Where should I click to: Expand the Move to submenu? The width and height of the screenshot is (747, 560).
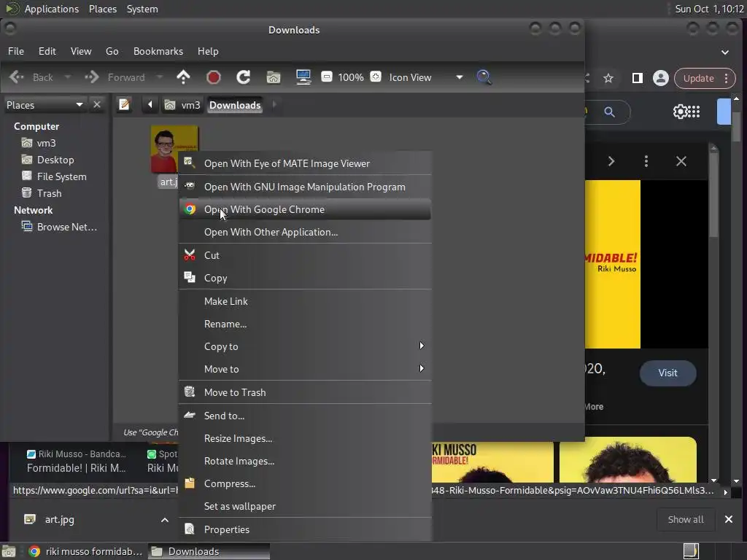[305, 369]
